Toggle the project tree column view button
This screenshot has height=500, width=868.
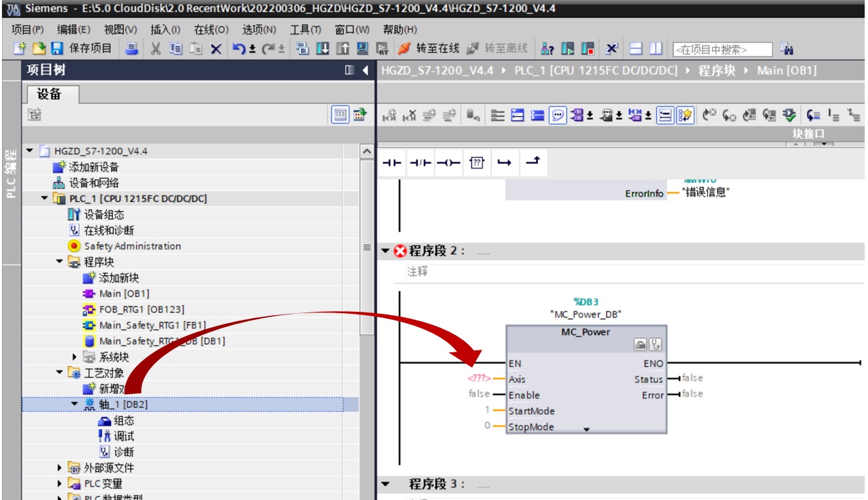click(x=341, y=114)
